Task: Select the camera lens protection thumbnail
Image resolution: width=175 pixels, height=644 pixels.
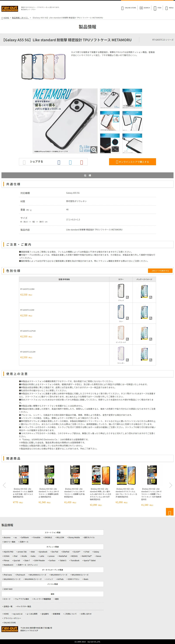Action: click(x=132, y=121)
